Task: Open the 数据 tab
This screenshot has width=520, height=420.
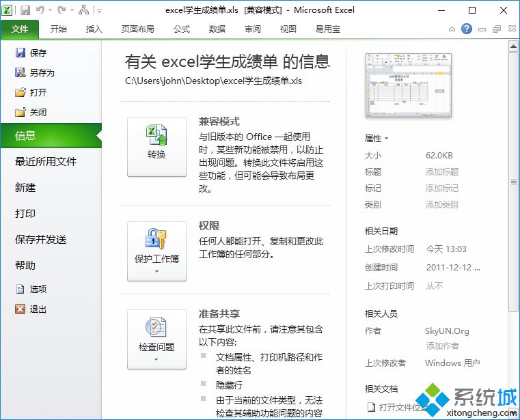Action: click(217, 29)
